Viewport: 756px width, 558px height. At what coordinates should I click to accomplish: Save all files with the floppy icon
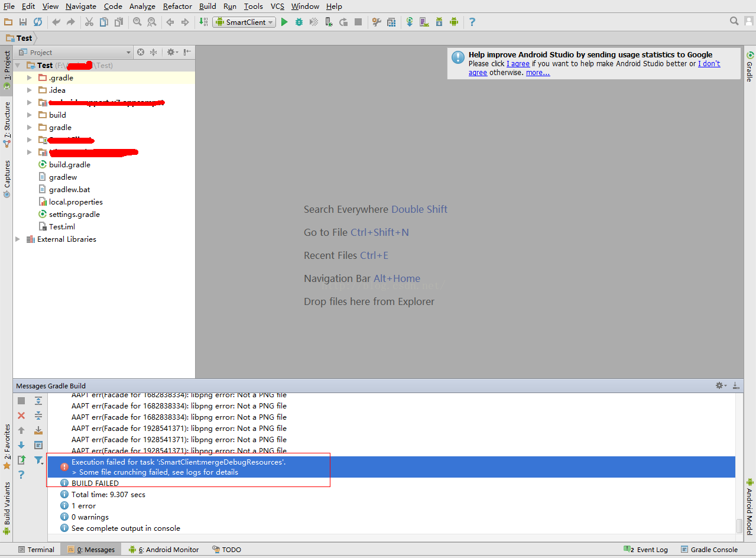click(x=23, y=22)
